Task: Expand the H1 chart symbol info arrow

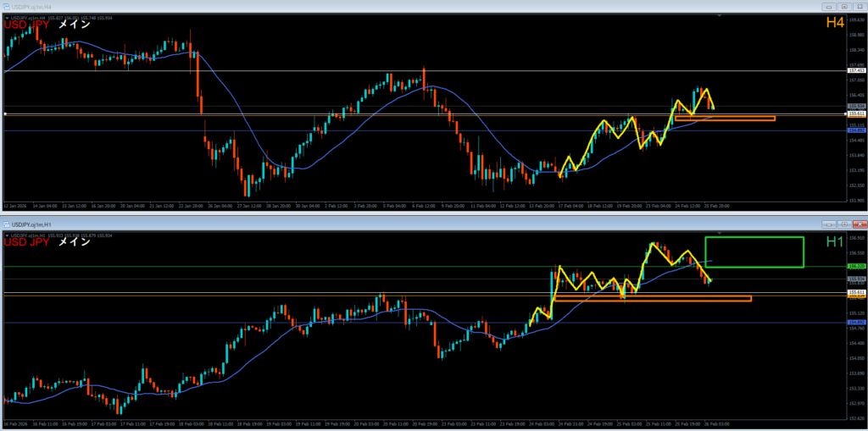Action: (x=6, y=234)
